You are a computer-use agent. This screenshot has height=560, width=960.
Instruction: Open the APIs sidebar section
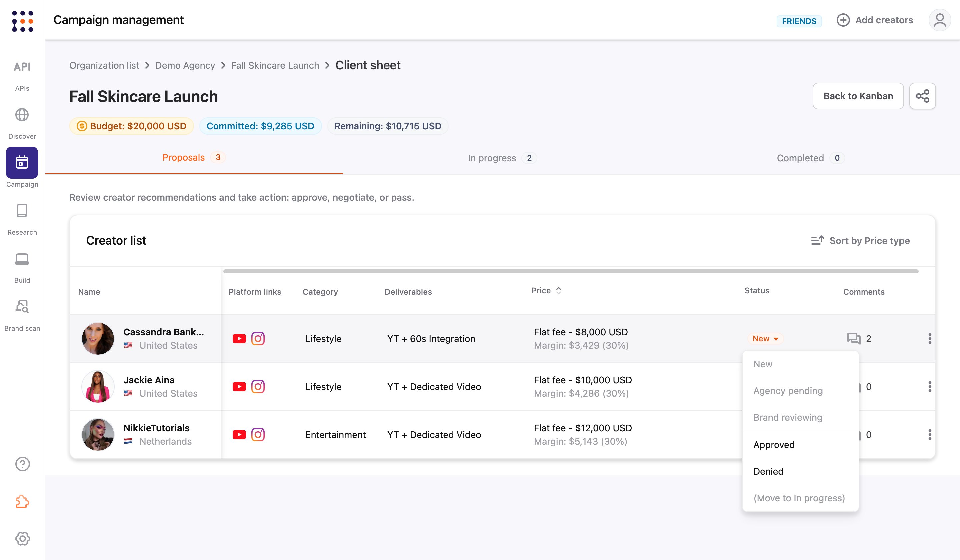coord(22,75)
